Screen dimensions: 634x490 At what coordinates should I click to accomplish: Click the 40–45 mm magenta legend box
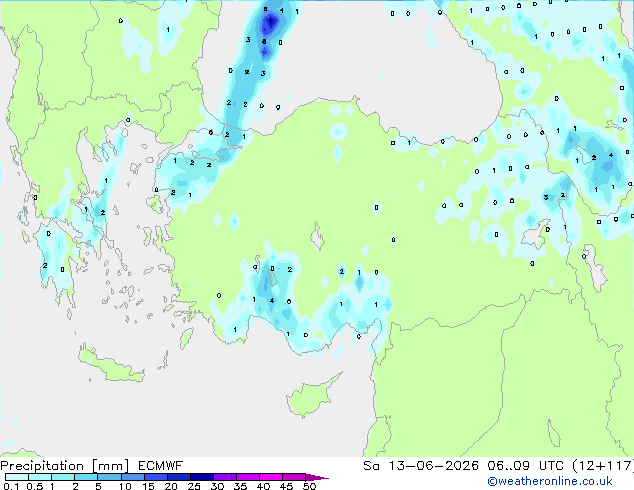pyautogui.click(x=271, y=477)
